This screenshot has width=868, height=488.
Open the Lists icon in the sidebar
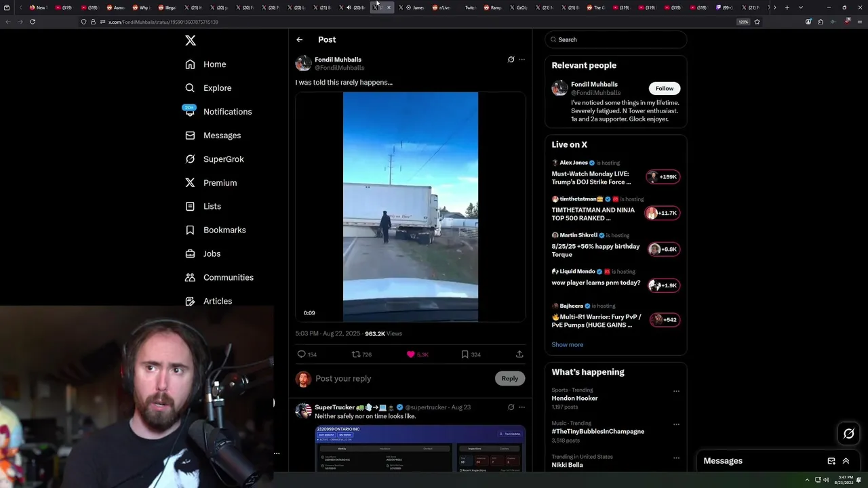click(x=190, y=206)
